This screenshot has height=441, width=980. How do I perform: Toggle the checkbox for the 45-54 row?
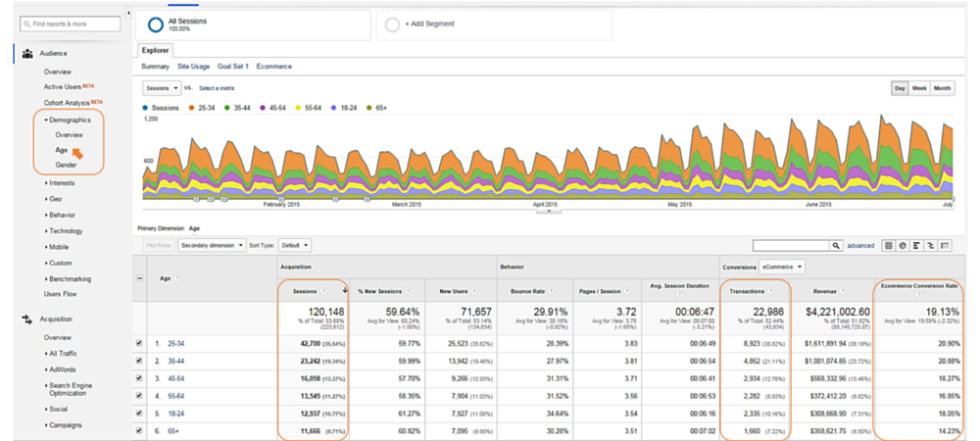pos(139,378)
